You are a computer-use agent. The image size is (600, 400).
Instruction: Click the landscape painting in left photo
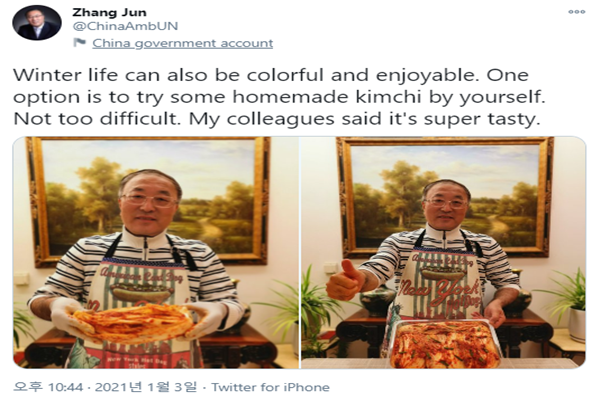click(149, 200)
